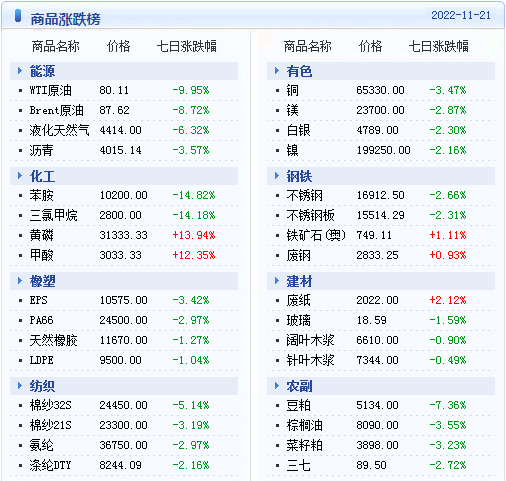Click the 黄磷 change value +13.94%

(194, 235)
